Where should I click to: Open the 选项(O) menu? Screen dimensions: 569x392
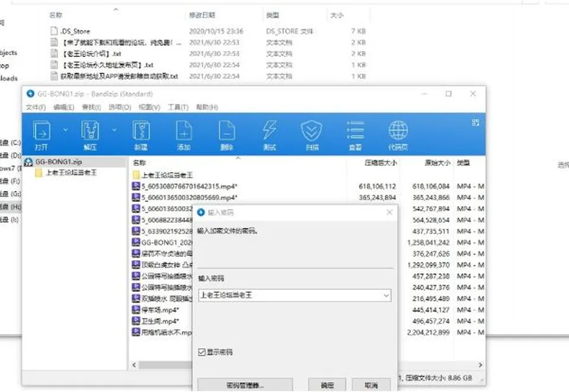(120, 107)
